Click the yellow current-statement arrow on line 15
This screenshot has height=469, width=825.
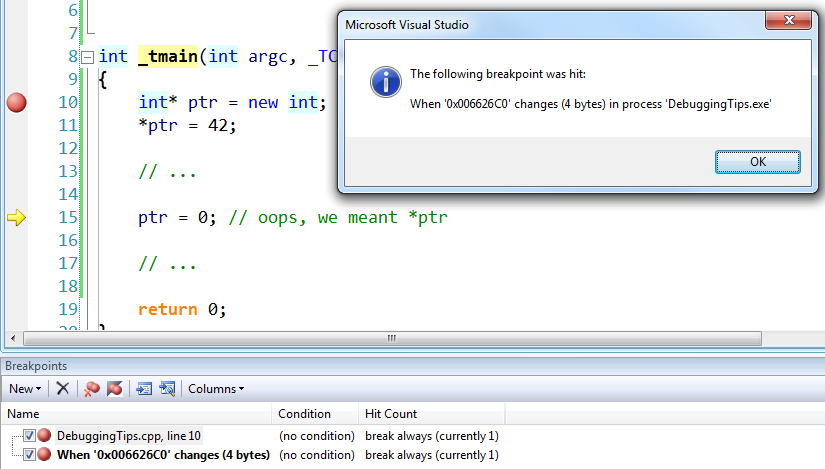pyautogui.click(x=16, y=217)
